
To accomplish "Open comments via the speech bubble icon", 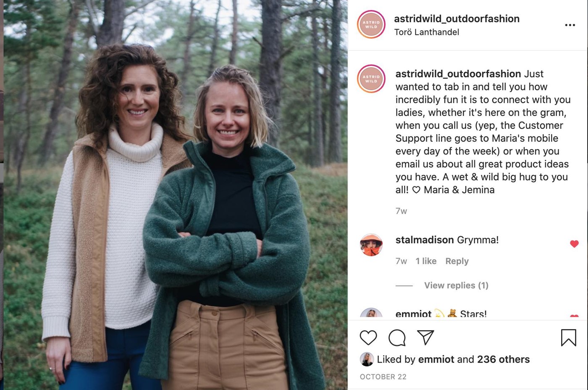I will [x=397, y=337].
